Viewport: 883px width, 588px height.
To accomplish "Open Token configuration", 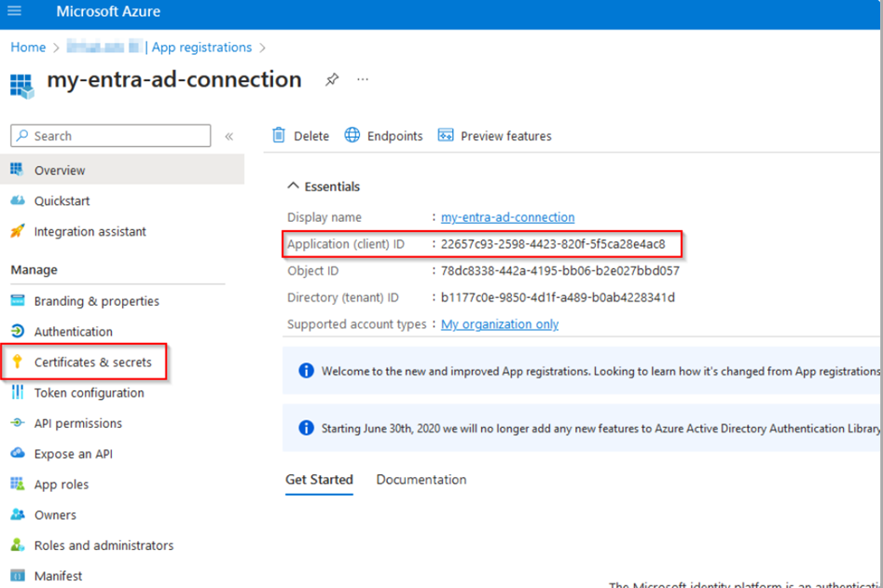I will click(122, 392).
